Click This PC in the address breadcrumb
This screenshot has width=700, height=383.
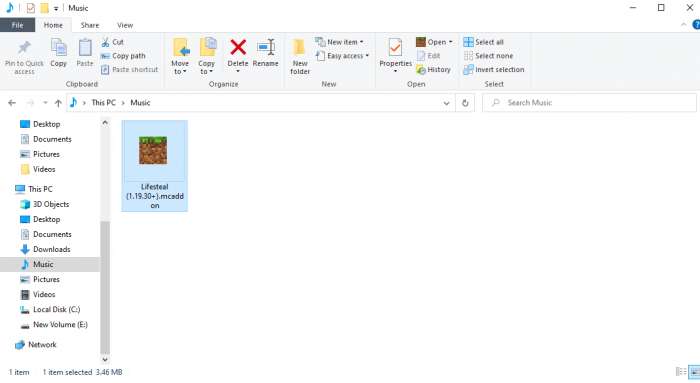click(104, 103)
